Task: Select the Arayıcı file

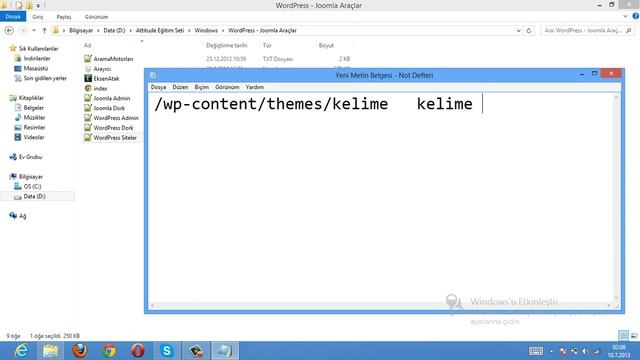Action: tap(102, 69)
